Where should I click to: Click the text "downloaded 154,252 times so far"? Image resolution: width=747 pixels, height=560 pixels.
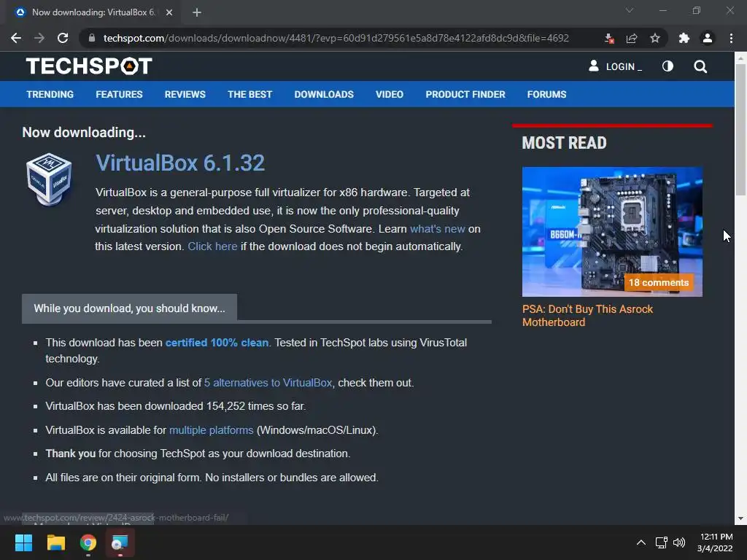coord(225,406)
